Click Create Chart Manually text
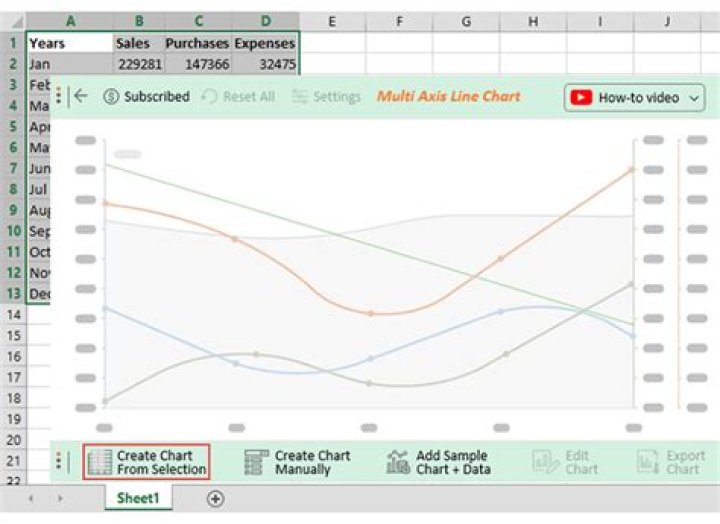720x524 pixels. click(x=312, y=462)
